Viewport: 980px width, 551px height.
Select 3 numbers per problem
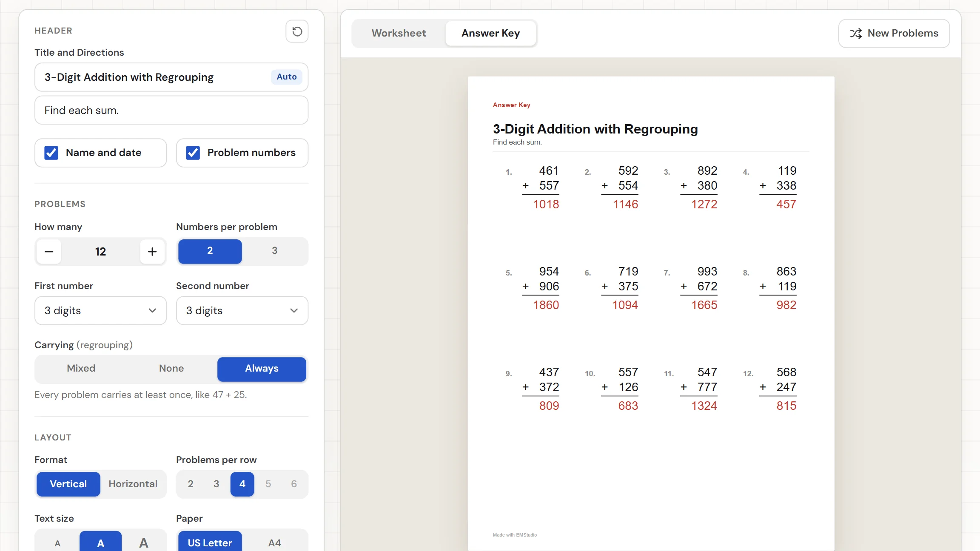tap(274, 251)
